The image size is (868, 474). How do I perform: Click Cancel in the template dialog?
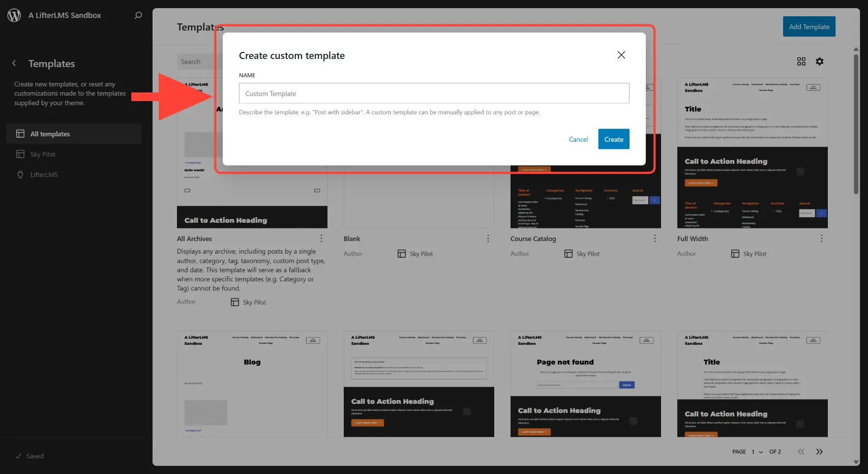tap(578, 139)
